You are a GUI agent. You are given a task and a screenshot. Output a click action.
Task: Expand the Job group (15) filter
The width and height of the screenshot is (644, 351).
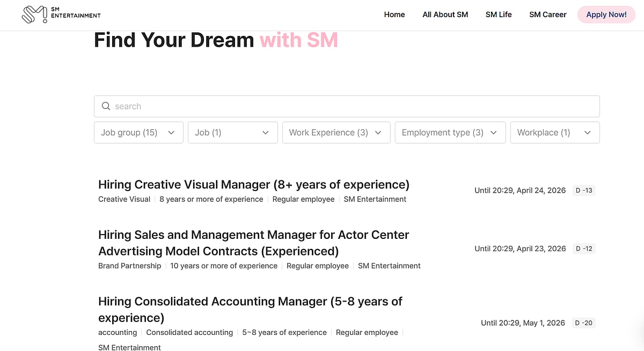click(138, 132)
